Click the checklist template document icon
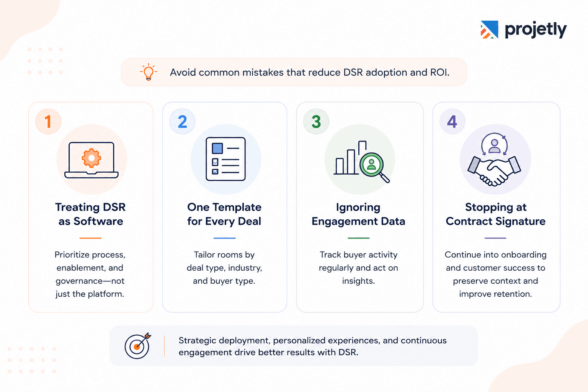This screenshot has height=392, width=588. click(225, 159)
